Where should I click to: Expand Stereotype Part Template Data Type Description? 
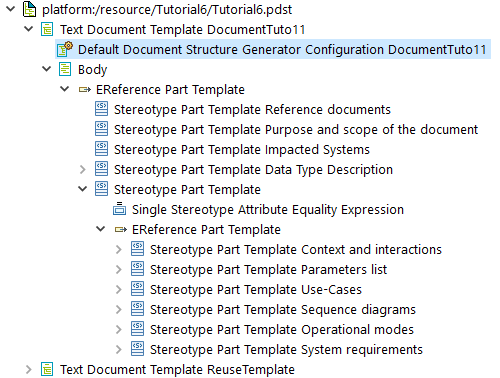coord(83,169)
